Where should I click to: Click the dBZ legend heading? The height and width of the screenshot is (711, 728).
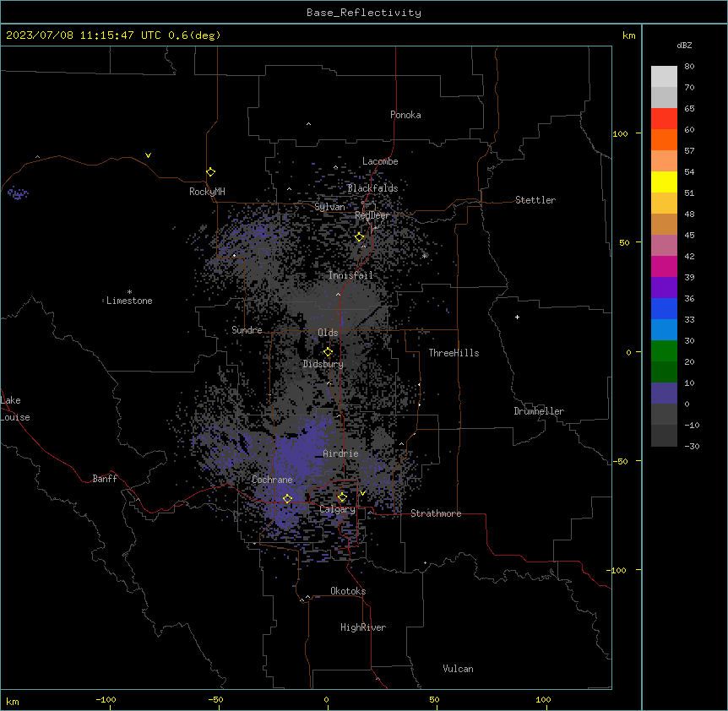coord(684,46)
